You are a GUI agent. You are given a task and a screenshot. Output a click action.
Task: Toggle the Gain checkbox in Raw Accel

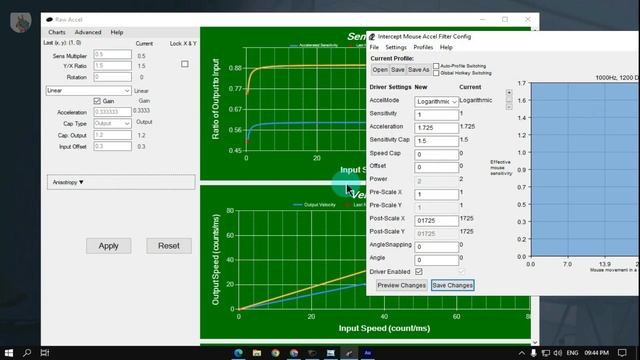(x=97, y=101)
